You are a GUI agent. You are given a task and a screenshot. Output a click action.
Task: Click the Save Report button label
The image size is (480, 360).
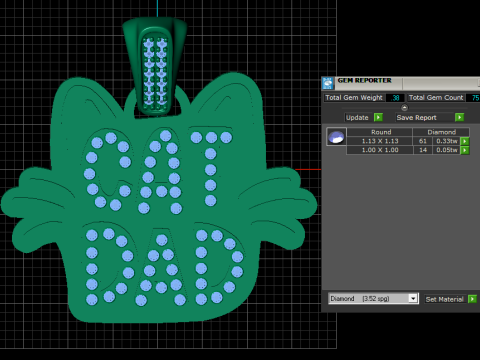click(416, 117)
